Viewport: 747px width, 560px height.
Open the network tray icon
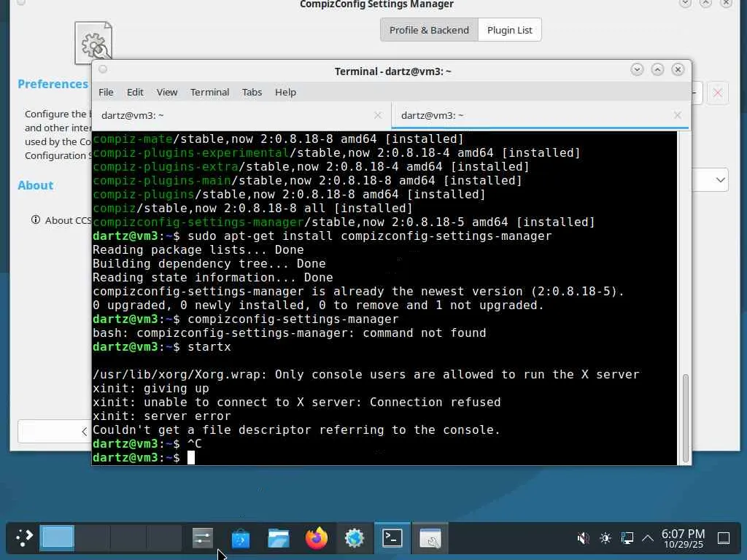pyautogui.click(x=627, y=538)
